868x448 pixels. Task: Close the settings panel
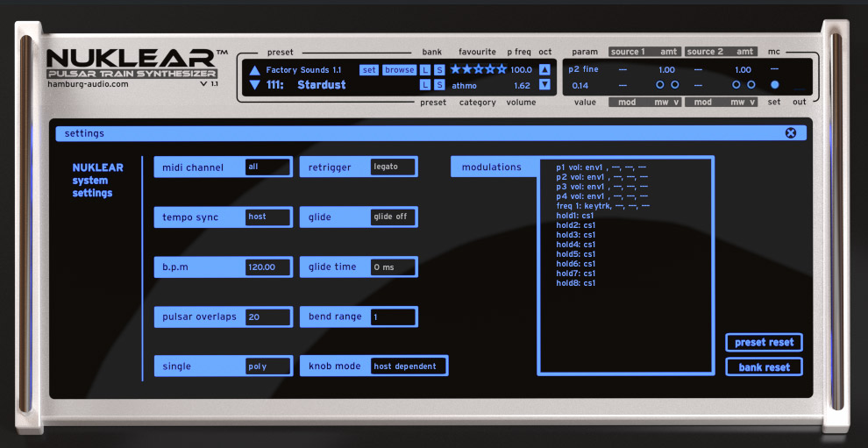(791, 133)
